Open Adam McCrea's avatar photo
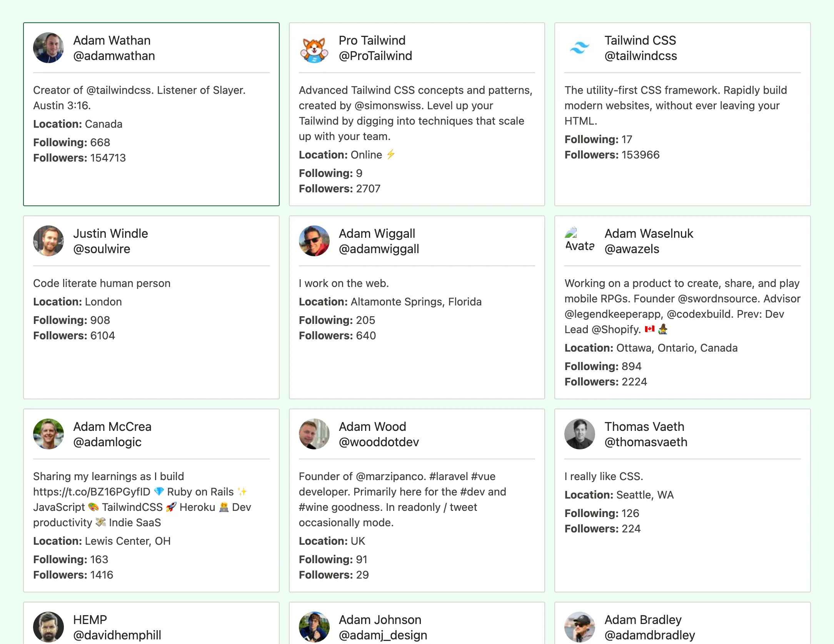The width and height of the screenshot is (834, 644). pyautogui.click(x=48, y=434)
